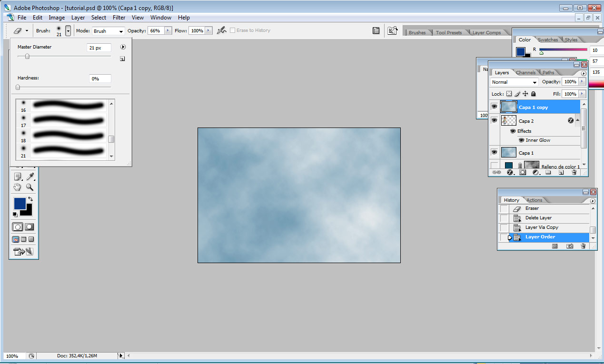604x364 pixels.
Task: Delete layer using Layers panel trash icon
Action: pyautogui.click(x=574, y=172)
